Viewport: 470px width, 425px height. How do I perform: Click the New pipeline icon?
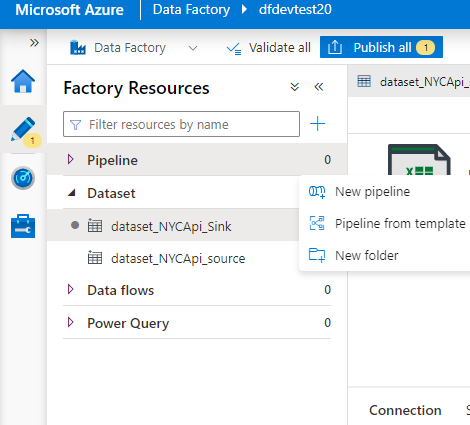(317, 192)
